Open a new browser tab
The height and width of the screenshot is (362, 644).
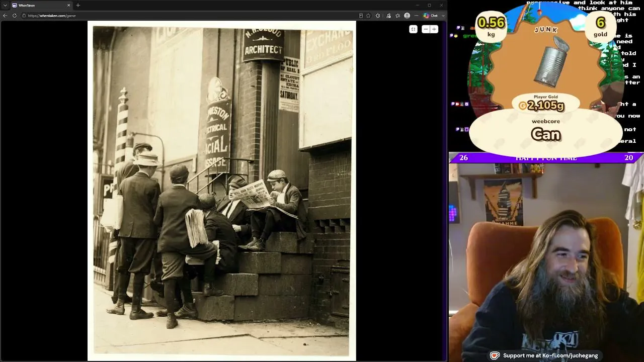78,5
